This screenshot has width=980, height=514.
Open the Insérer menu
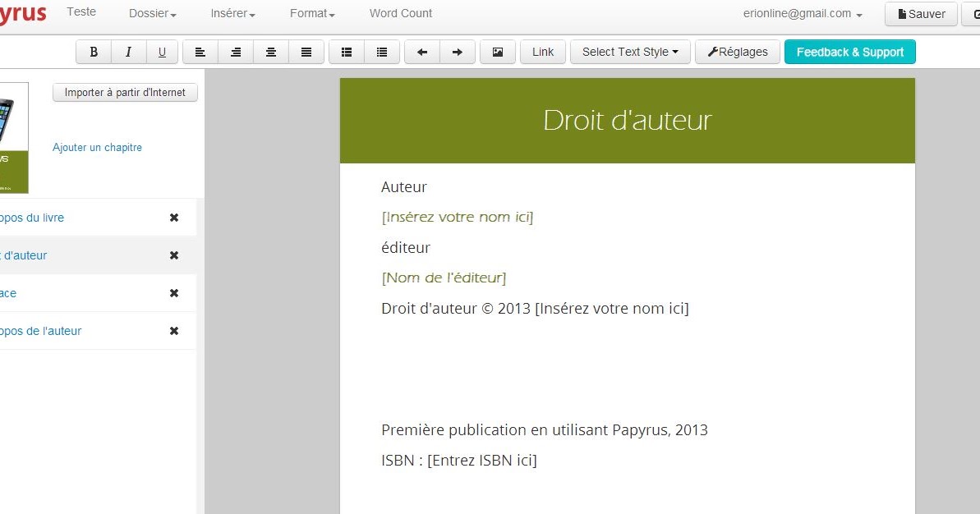coord(232,13)
